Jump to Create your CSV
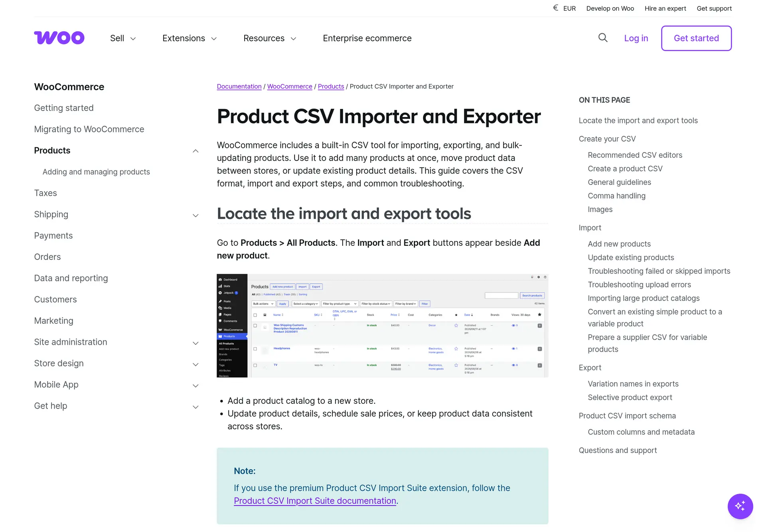 [x=607, y=139]
